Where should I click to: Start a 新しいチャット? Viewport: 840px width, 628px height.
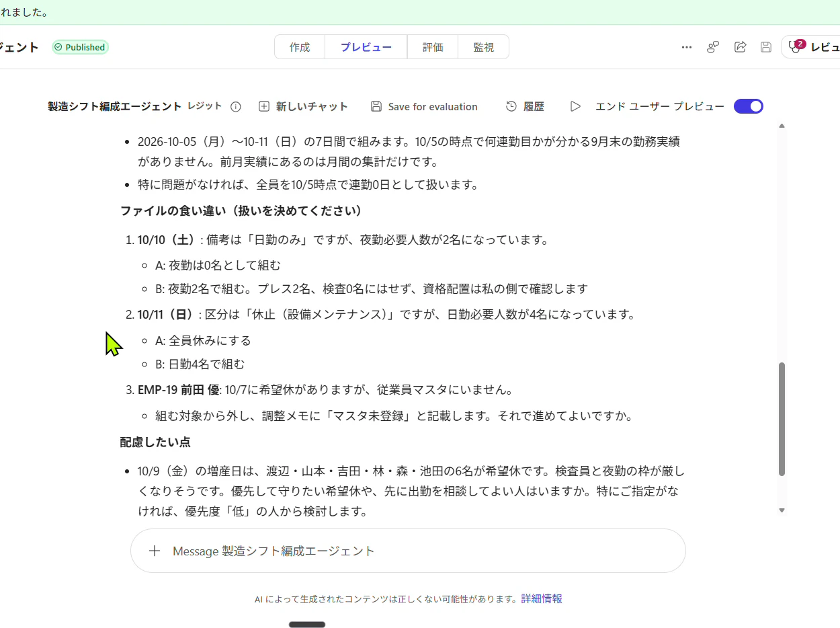[303, 106]
